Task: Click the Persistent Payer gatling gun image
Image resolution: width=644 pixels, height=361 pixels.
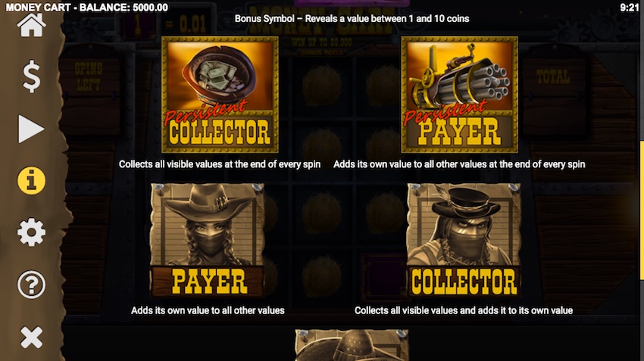Action: [459, 95]
